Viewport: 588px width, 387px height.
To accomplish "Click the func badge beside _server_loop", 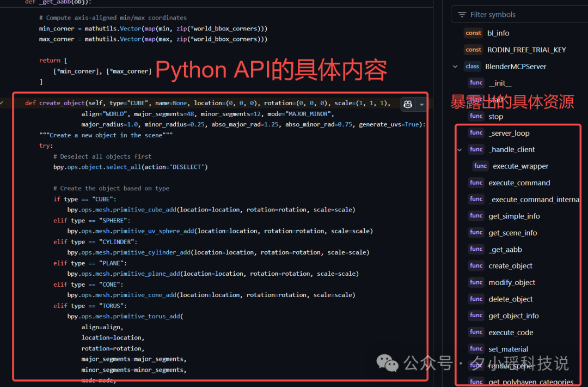I will pos(476,132).
